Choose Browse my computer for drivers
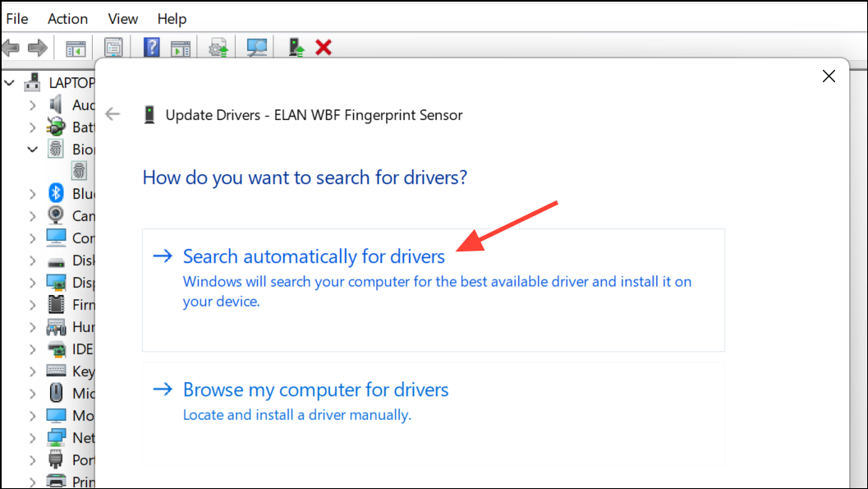This screenshot has width=868, height=489. pyautogui.click(x=315, y=390)
